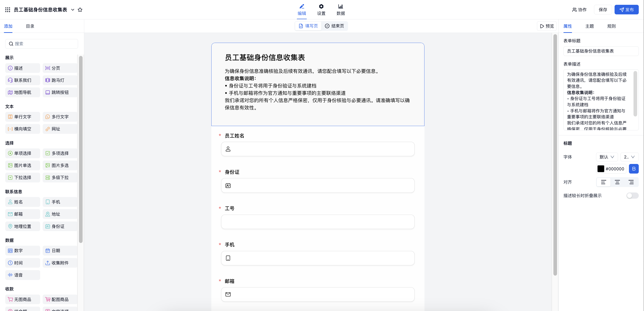Switch to the 目录 tab
Image resolution: width=644 pixels, height=311 pixels.
30,26
